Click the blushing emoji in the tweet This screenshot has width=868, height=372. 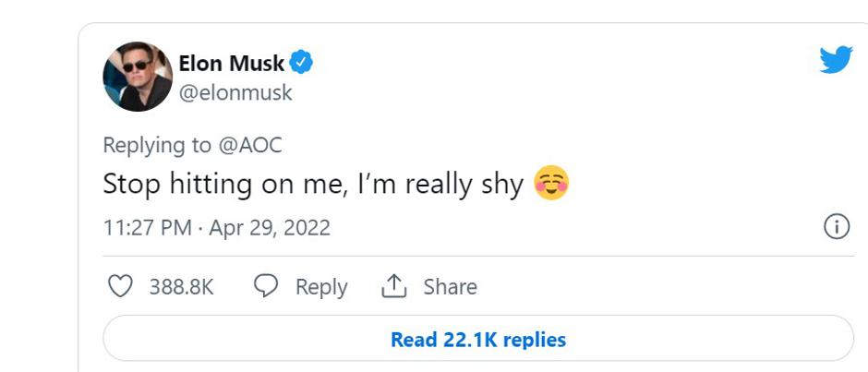click(x=551, y=185)
